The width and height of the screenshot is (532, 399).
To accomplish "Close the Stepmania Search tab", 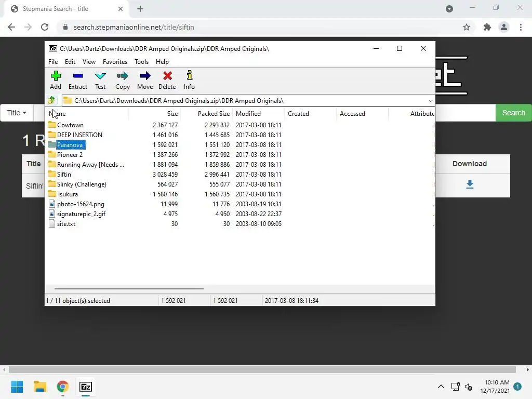I will coord(121,9).
